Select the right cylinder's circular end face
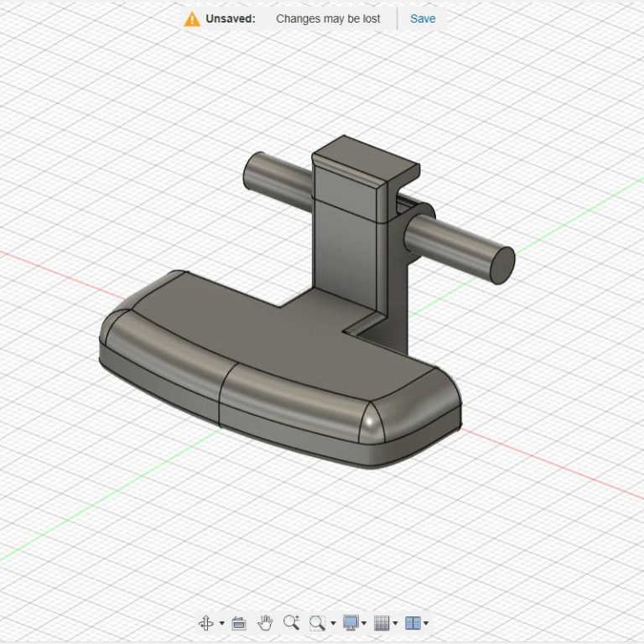The image size is (644, 644). pos(501,265)
